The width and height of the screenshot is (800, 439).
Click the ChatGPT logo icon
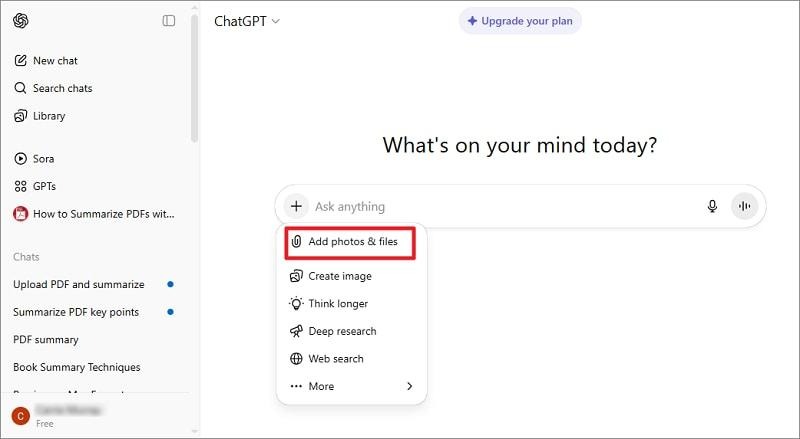click(x=21, y=21)
